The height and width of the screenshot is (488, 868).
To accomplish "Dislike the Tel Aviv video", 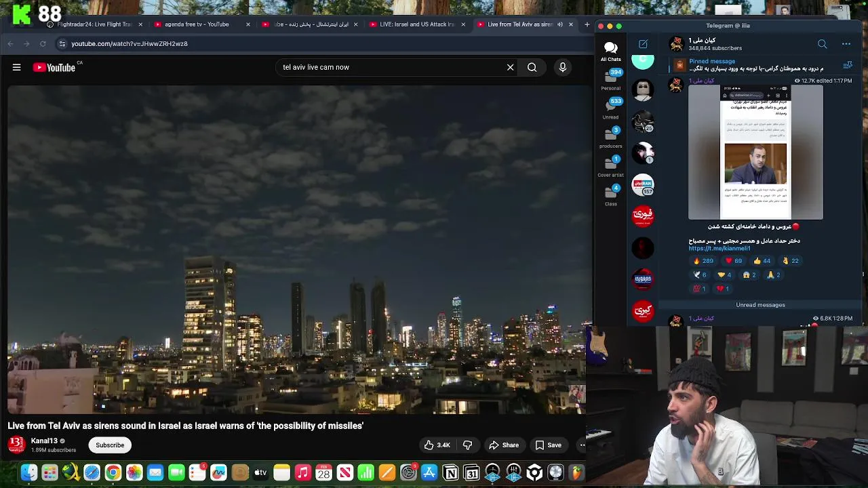I will click(467, 445).
